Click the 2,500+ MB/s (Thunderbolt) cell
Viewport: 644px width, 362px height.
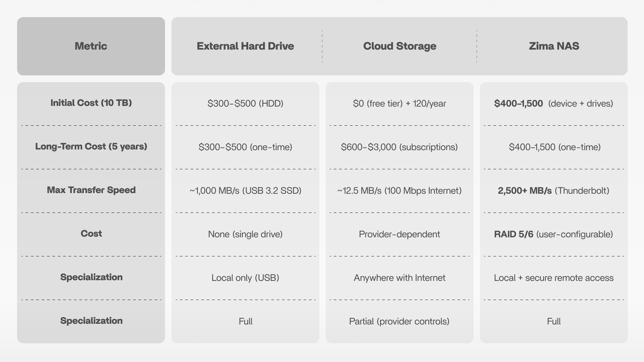point(553,191)
